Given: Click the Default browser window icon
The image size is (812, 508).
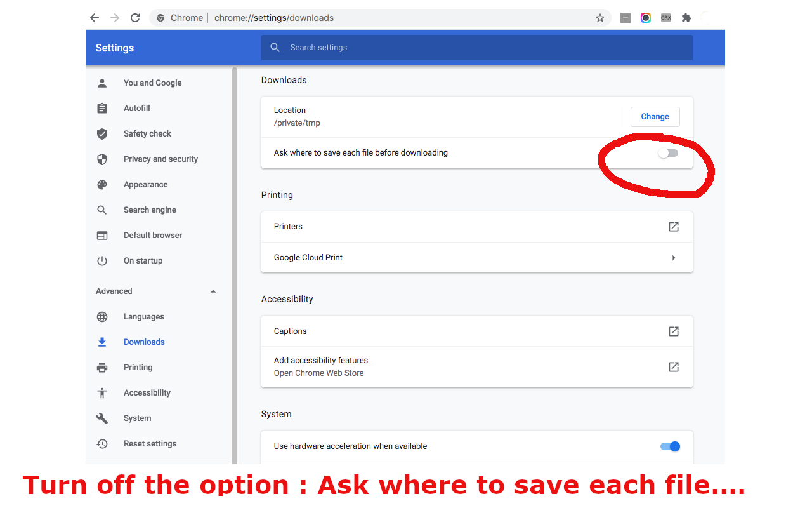Looking at the screenshot, I should (102, 235).
